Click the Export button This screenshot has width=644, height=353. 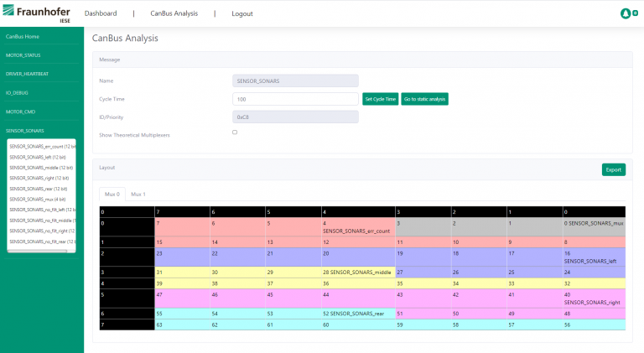614,169
